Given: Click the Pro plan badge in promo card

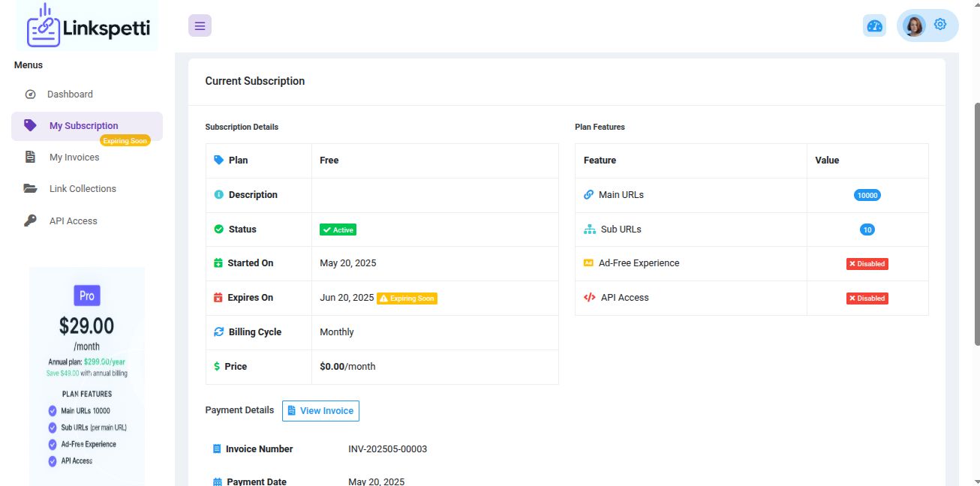Looking at the screenshot, I should [87, 295].
